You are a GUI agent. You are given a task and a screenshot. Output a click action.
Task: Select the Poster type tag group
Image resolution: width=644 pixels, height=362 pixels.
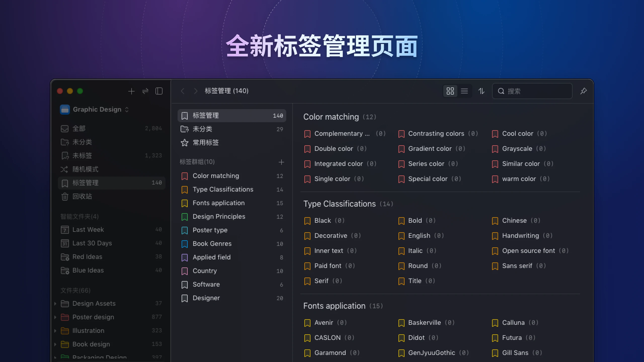point(232,230)
